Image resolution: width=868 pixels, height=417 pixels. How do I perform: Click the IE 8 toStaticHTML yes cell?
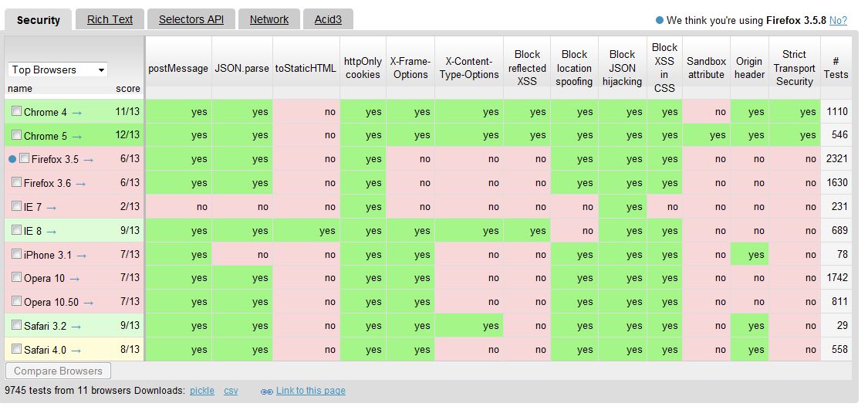click(x=306, y=231)
